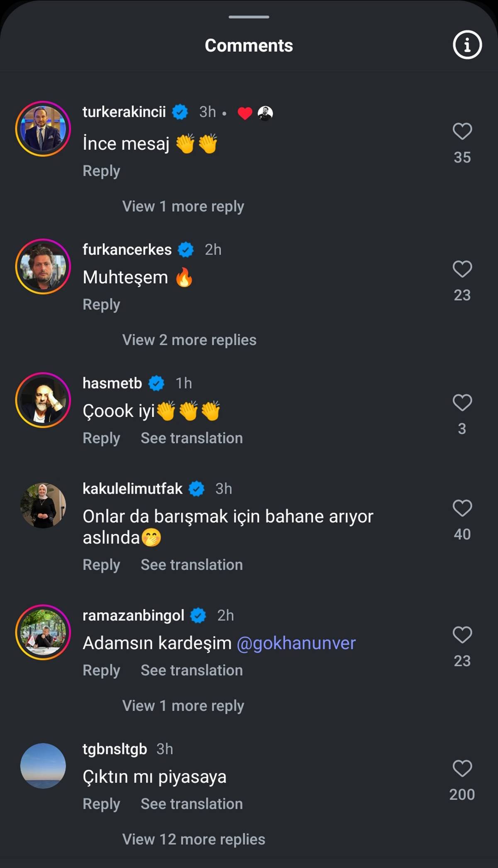This screenshot has height=868, width=498.
Task: Tap the info icon in the top corner
Action: (x=467, y=45)
